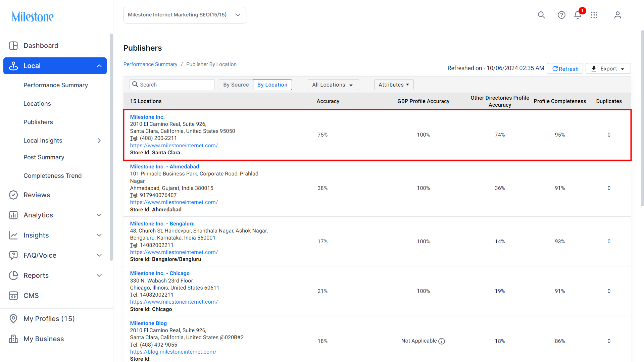Open Completeness Trend in the sidebar
644x362 pixels.
pos(53,176)
